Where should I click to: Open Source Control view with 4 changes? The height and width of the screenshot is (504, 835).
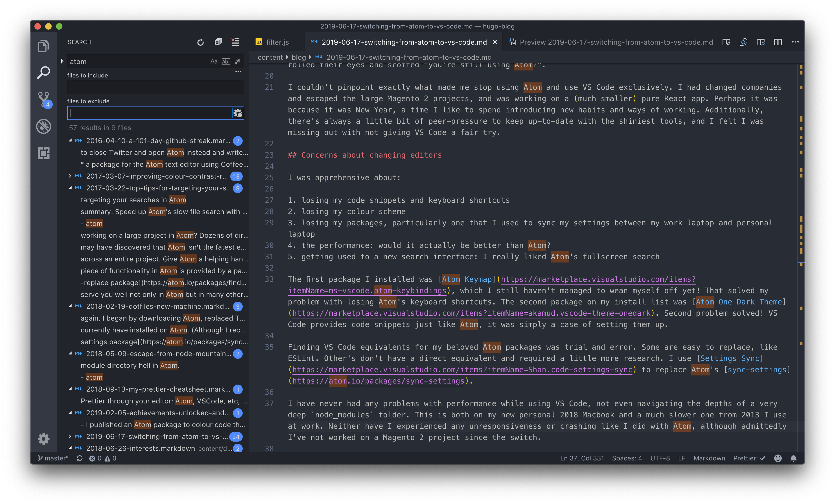(44, 99)
